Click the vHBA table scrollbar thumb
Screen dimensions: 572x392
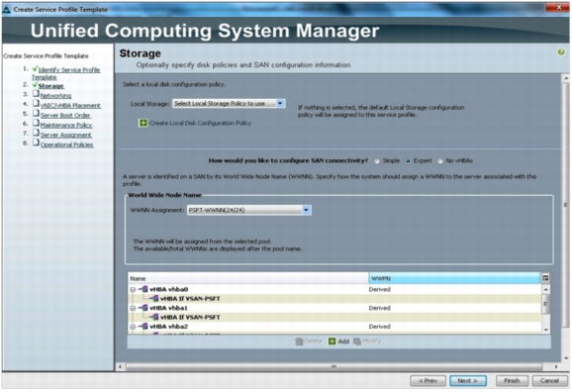[x=545, y=304]
